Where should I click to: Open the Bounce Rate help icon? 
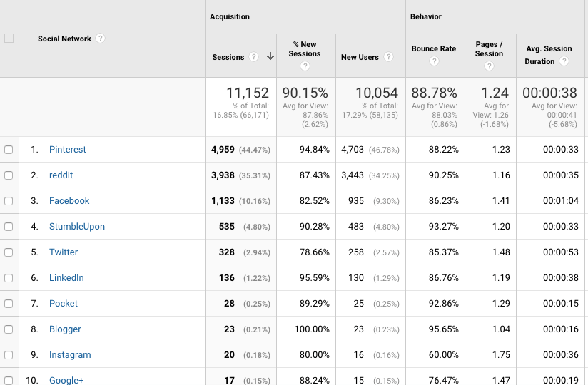(434, 61)
